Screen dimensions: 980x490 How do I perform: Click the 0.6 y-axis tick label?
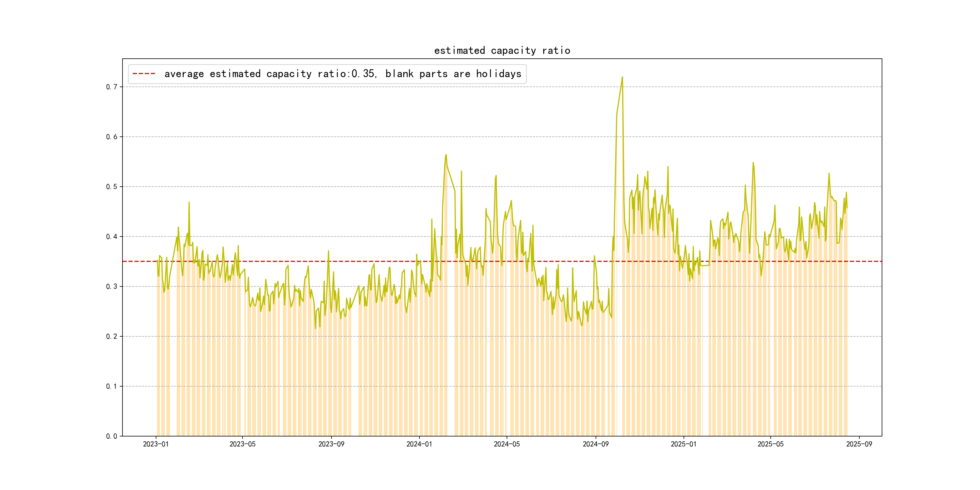pyautogui.click(x=112, y=137)
